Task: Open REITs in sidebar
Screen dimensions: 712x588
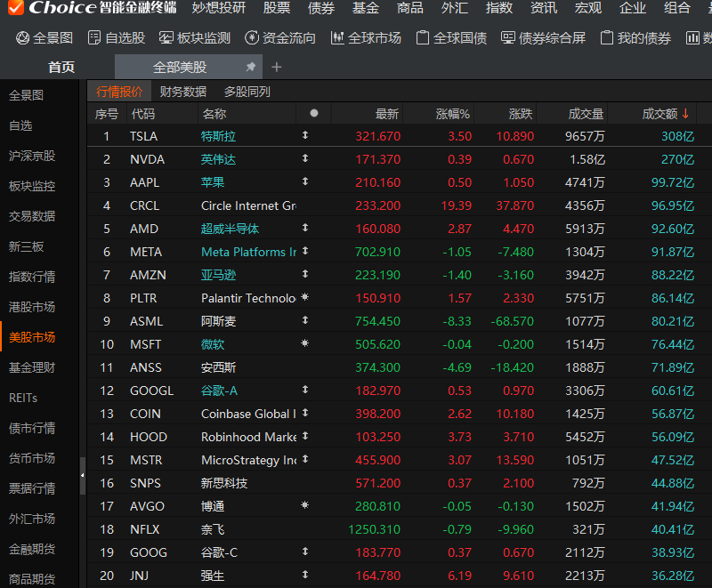Action: click(23, 398)
